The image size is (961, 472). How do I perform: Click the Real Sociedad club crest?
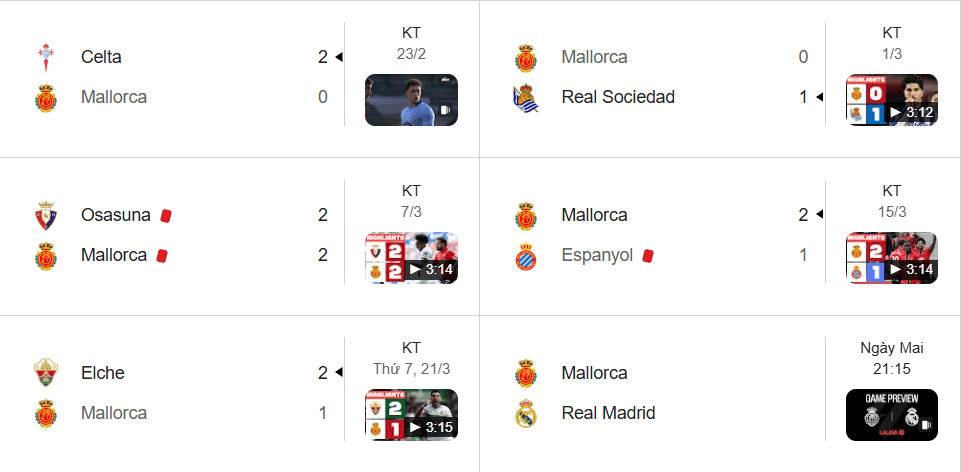526,97
